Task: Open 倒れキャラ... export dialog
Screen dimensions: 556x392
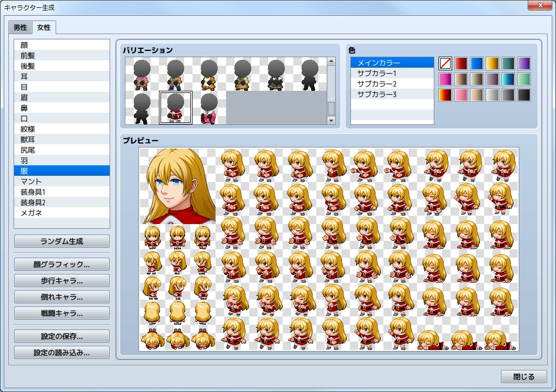Action: click(x=62, y=297)
